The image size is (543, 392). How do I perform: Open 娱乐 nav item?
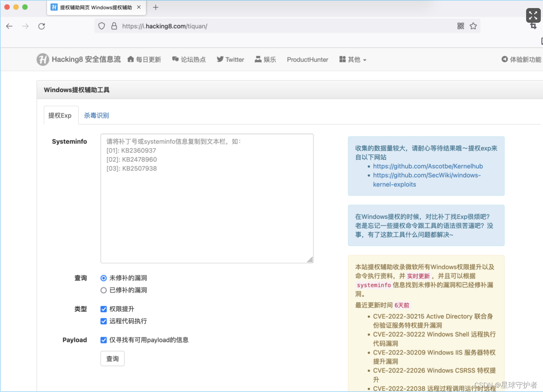click(265, 59)
